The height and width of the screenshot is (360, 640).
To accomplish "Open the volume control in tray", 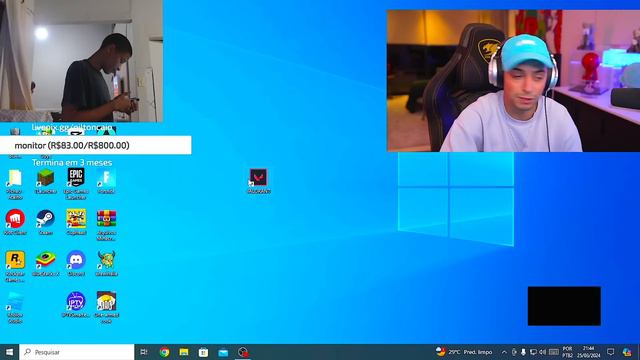I will pos(542,352).
